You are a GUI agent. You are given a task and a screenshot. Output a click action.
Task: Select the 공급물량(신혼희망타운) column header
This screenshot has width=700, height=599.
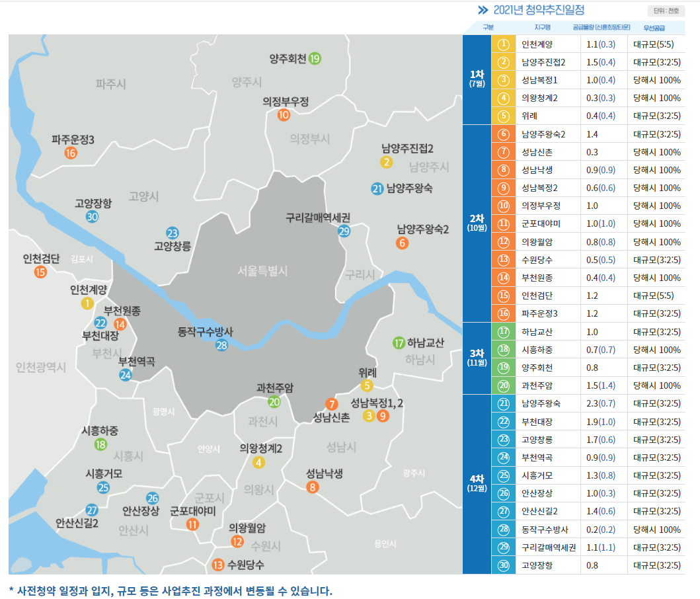[x=602, y=27]
